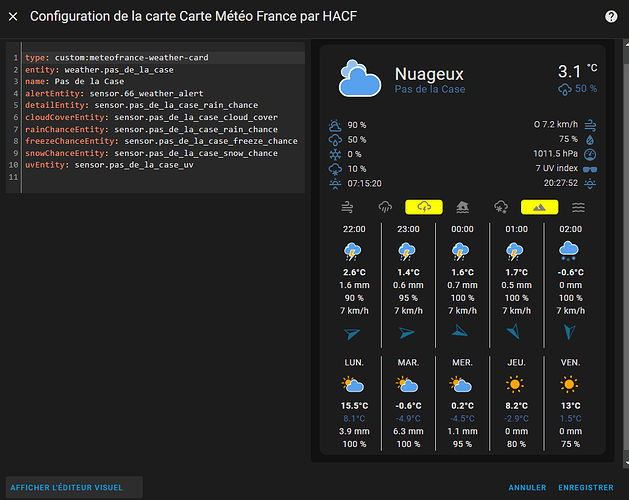Image resolution: width=629 pixels, height=500 pixels.
Task: Click the humidity droplet icon beside 75 %
Action: click(x=590, y=140)
